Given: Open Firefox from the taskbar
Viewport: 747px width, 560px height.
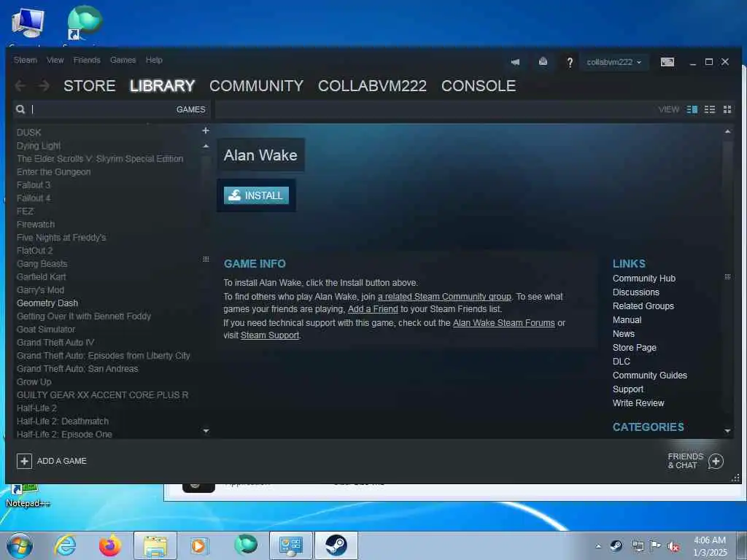Looking at the screenshot, I should tap(110, 545).
